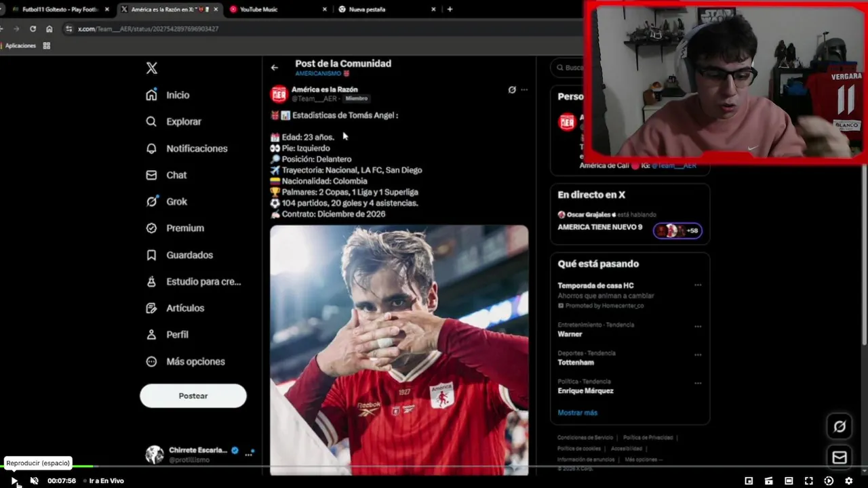Open Grok in X sidebar
Screen dimensions: 868x488
pos(166,201)
